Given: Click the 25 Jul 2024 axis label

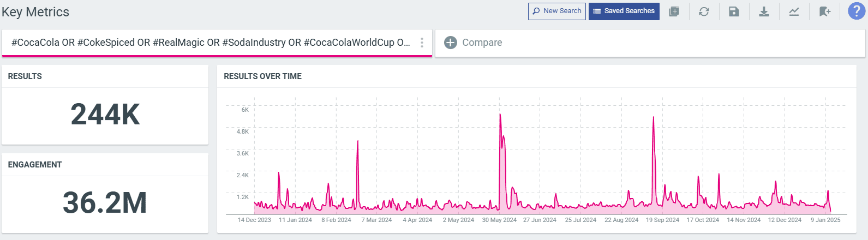Looking at the screenshot, I should point(580,220).
